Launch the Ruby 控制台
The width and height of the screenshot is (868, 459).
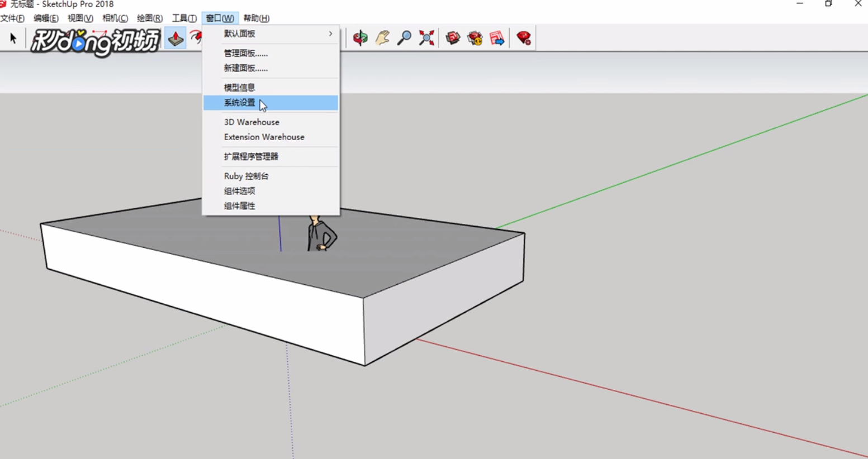245,175
